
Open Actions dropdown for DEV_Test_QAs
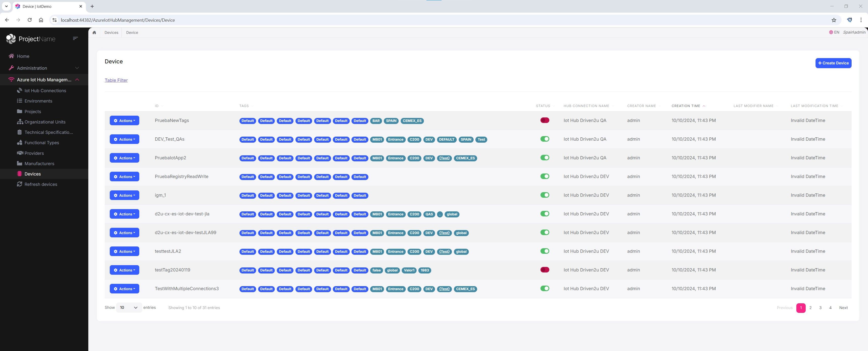[x=124, y=139]
